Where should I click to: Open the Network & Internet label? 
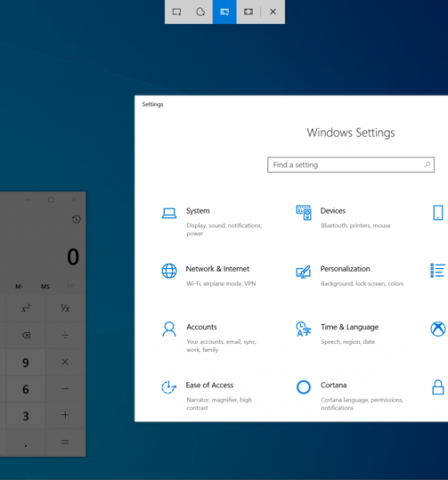coord(218,269)
